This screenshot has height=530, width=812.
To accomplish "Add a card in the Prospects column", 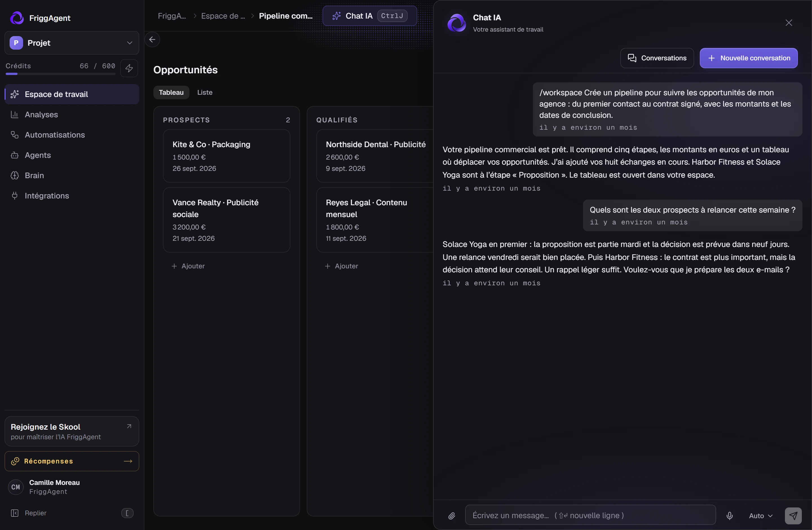I will [x=188, y=266].
